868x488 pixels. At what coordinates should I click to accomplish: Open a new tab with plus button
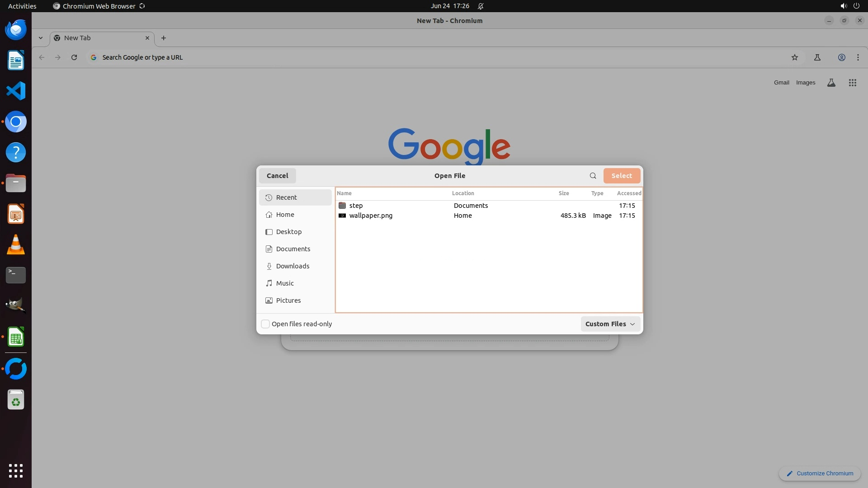tap(164, 38)
